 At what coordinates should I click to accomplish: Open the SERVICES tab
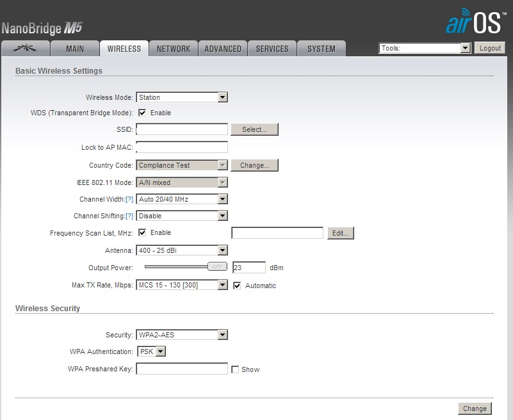272,49
